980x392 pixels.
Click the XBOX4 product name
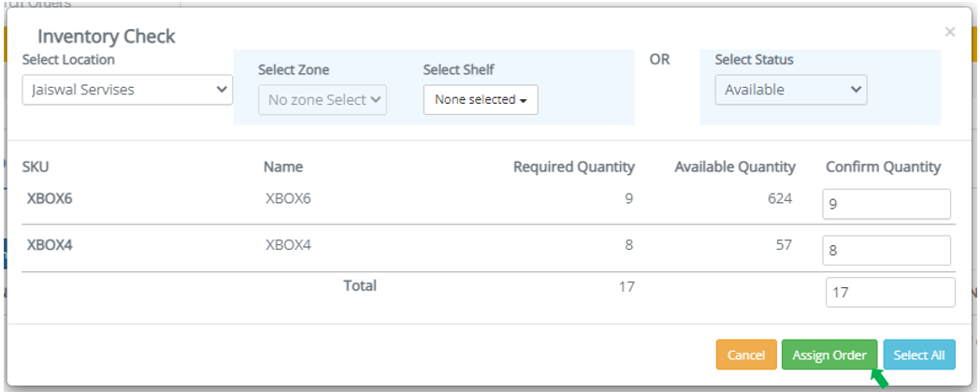[282, 245]
